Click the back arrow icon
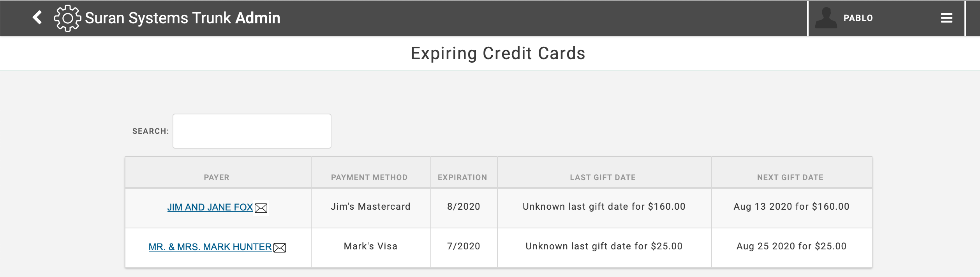This screenshot has width=980, height=277. coord(37,18)
